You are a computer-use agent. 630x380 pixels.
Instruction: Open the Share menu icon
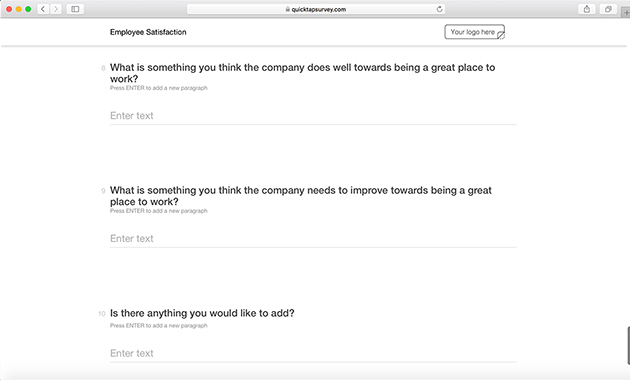point(587,9)
